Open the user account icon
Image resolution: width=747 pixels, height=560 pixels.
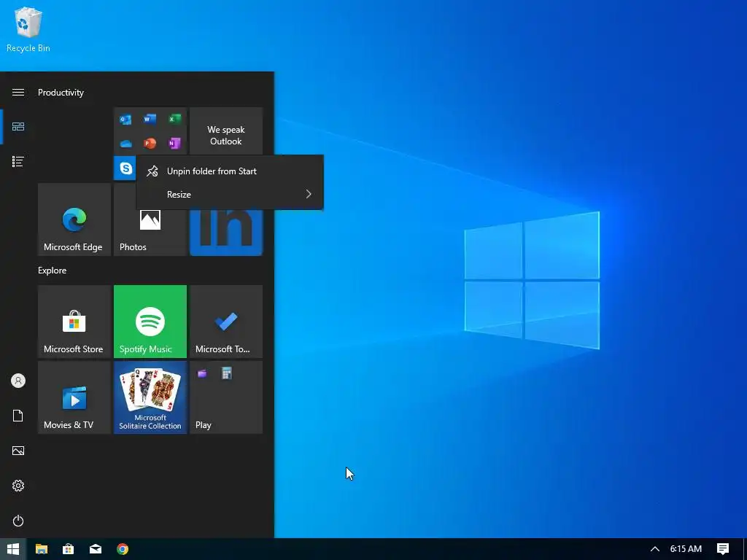[18, 381]
